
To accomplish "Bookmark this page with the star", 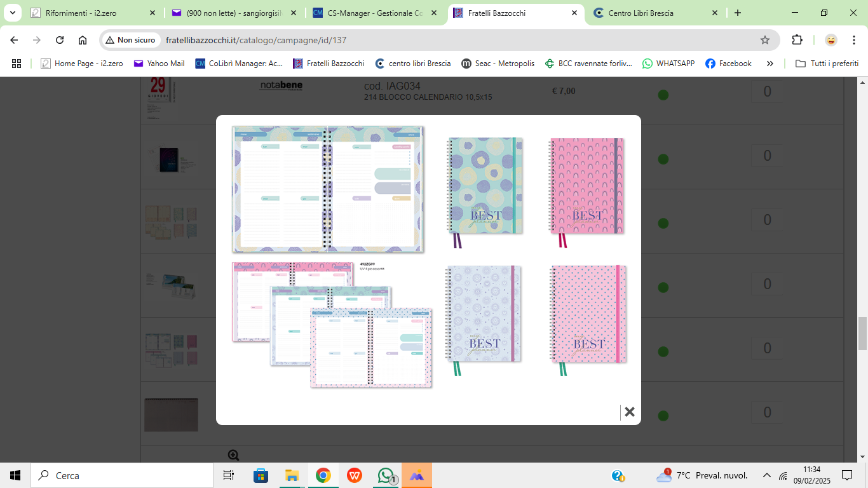I will pyautogui.click(x=765, y=40).
